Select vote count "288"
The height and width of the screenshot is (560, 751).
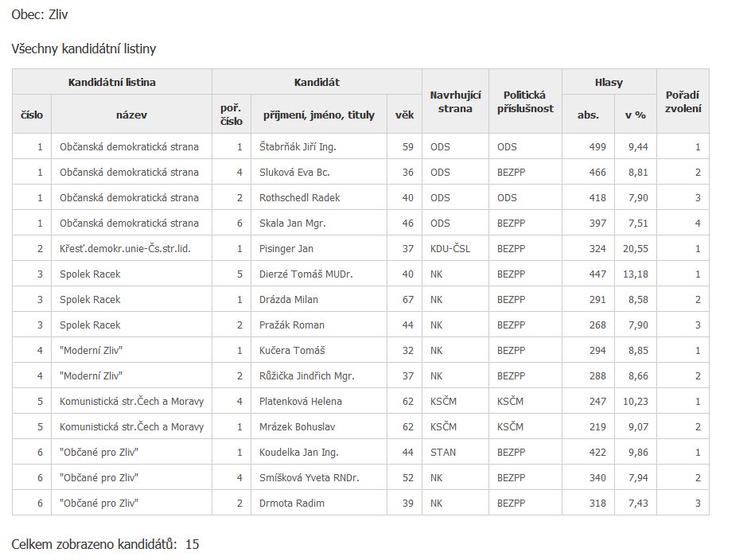point(597,375)
